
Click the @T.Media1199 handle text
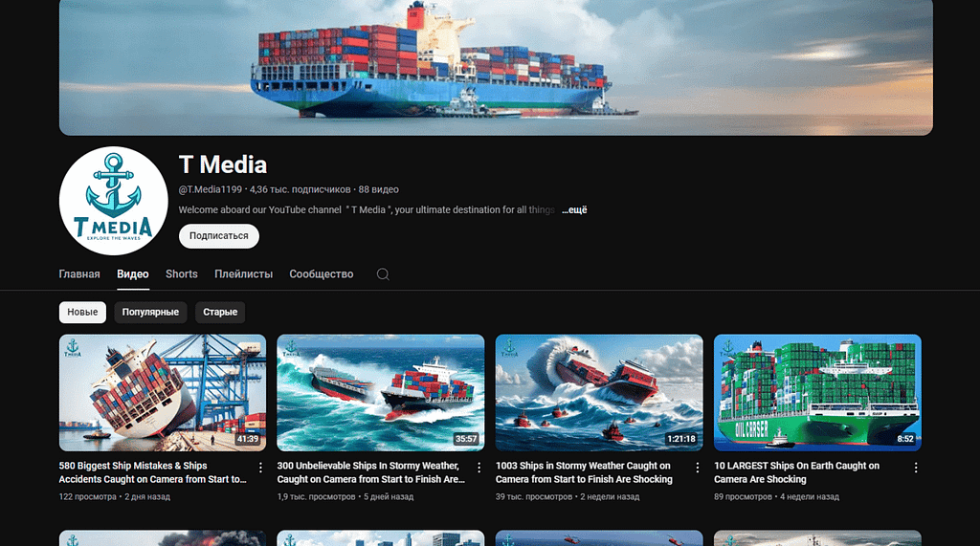pyautogui.click(x=210, y=189)
